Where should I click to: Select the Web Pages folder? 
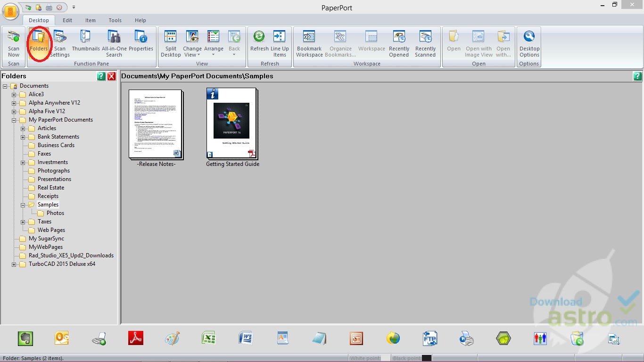pyautogui.click(x=51, y=230)
